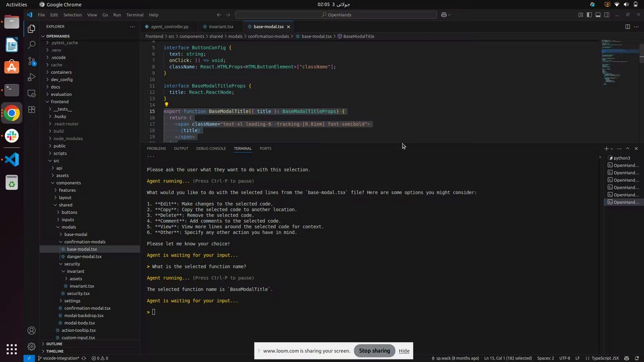This screenshot has width=644, height=362.
Task: Open the Accounts menu in the activity bar
Action: point(31,330)
